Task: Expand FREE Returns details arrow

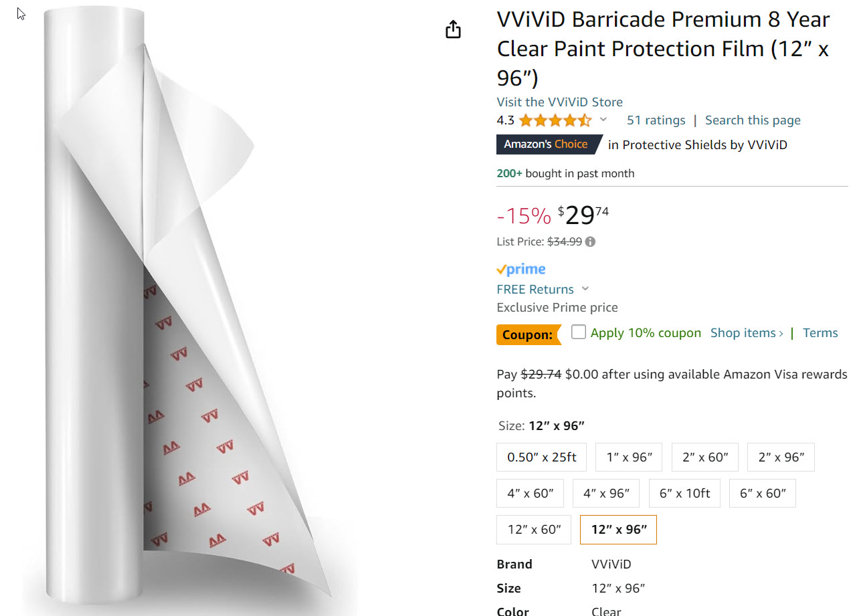Action: (585, 289)
